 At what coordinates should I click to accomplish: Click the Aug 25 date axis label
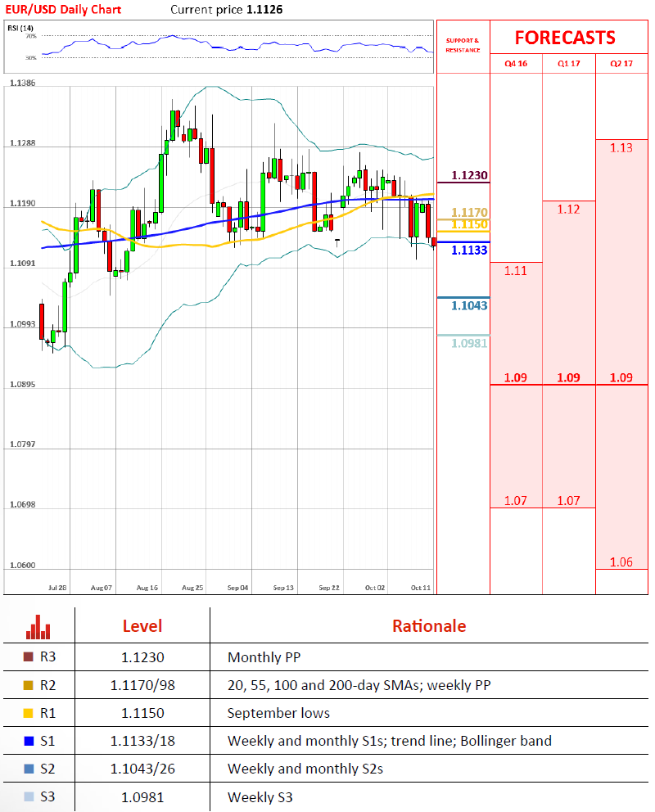(192, 588)
